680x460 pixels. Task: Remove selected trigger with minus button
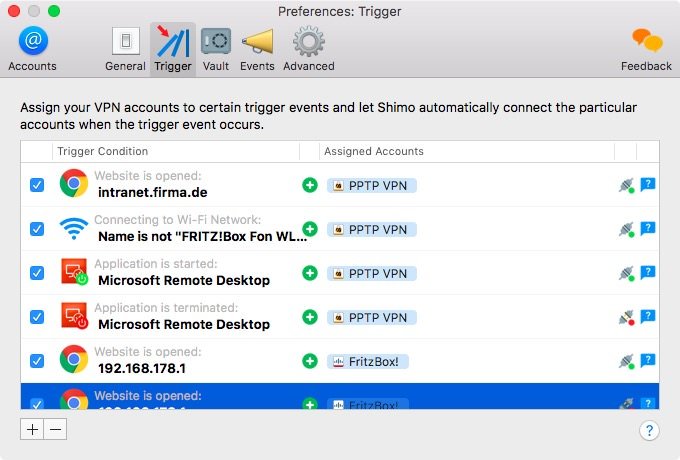[56, 429]
